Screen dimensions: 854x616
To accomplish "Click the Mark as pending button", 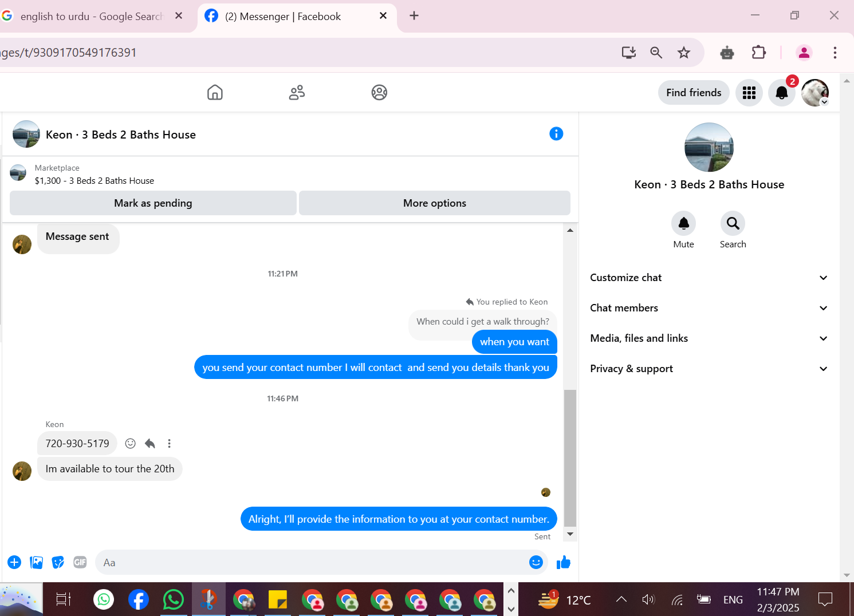I will (153, 203).
